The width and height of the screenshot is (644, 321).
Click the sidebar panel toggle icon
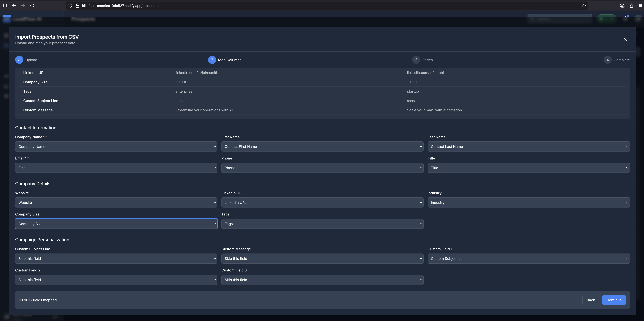click(5, 5)
